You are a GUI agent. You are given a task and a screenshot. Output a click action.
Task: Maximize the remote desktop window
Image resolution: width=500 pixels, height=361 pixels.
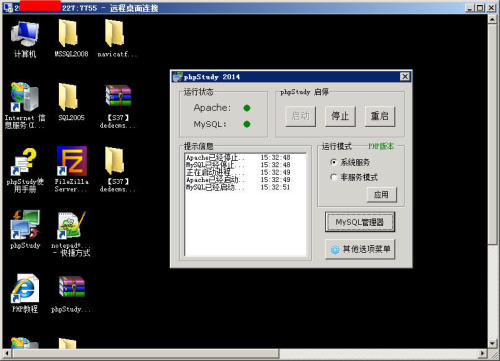pyautogui.click(x=480, y=8)
